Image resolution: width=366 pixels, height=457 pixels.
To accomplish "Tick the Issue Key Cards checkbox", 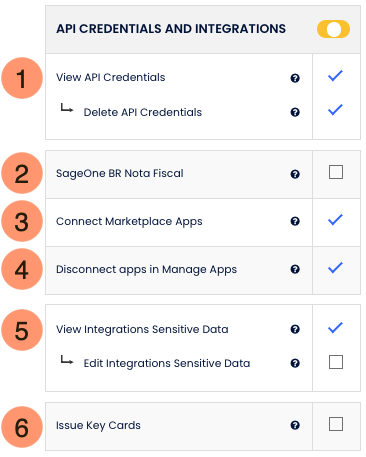I will tap(336, 424).
